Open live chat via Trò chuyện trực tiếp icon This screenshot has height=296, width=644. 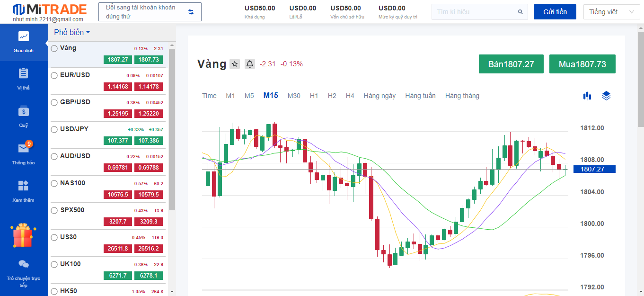click(x=24, y=265)
